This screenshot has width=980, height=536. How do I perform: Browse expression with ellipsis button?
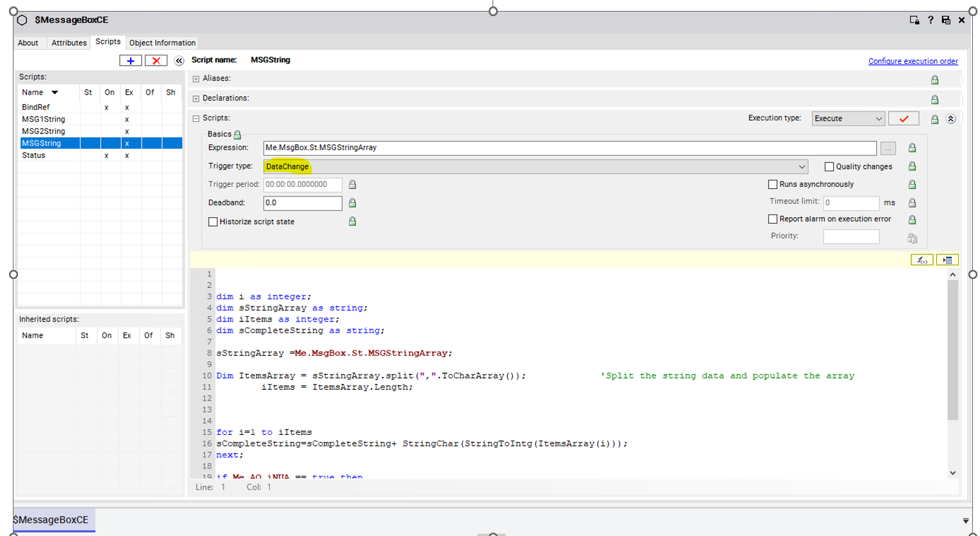click(x=888, y=148)
